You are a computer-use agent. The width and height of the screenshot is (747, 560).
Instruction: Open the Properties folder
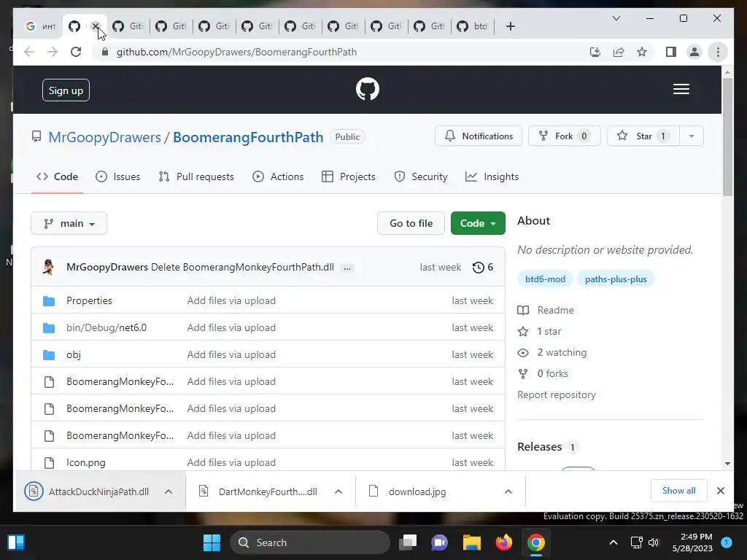coord(89,300)
